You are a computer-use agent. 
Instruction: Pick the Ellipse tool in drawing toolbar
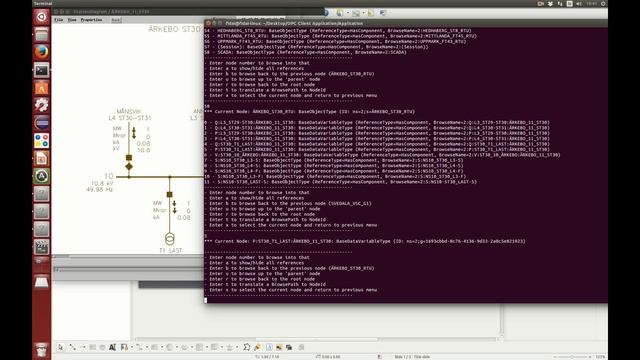pyautogui.click(x=102, y=347)
